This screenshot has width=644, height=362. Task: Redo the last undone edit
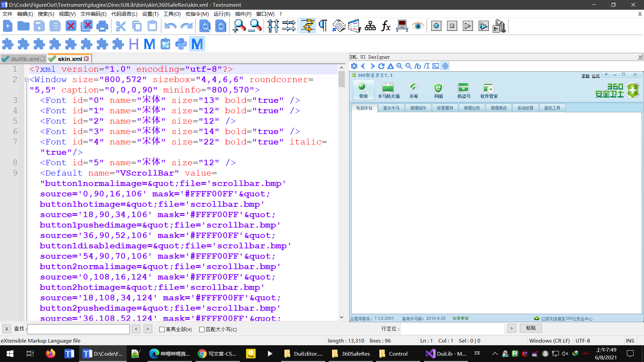186,26
